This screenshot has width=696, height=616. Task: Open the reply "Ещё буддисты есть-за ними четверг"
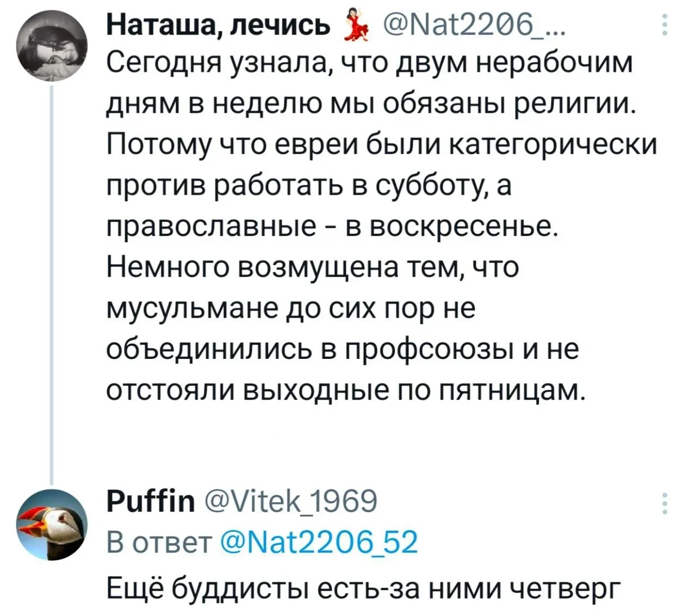(362, 588)
